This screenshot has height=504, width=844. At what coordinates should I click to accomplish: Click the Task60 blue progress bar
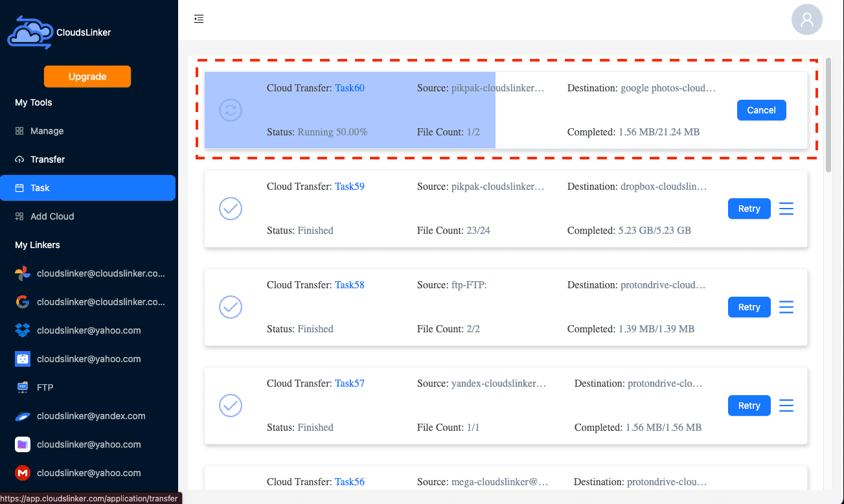[x=350, y=110]
